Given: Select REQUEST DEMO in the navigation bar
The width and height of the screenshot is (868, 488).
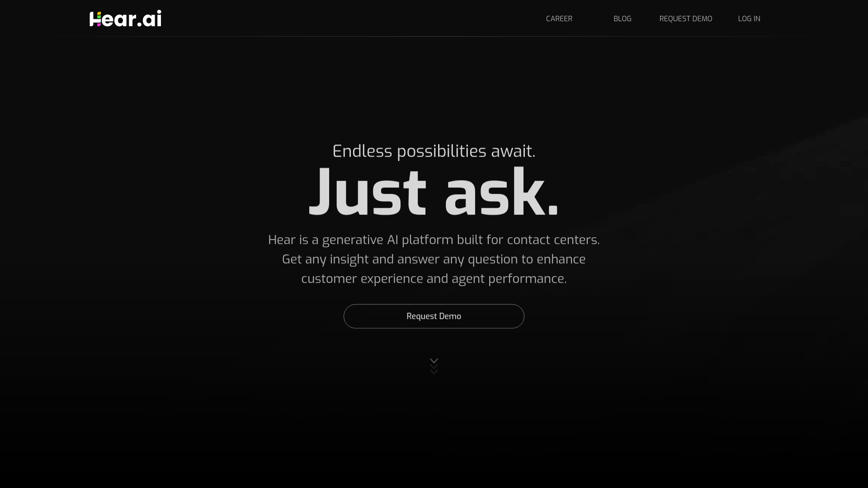Looking at the screenshot, I should [685, 19].
